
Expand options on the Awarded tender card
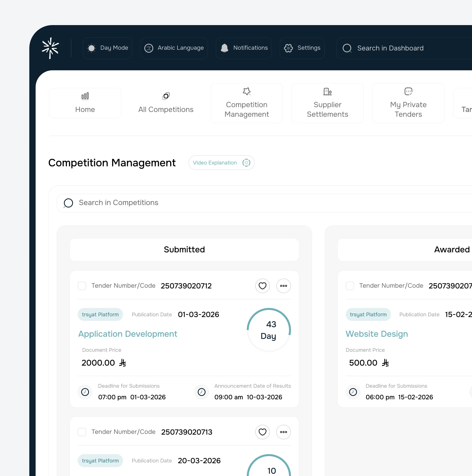[x=469, y=286]
